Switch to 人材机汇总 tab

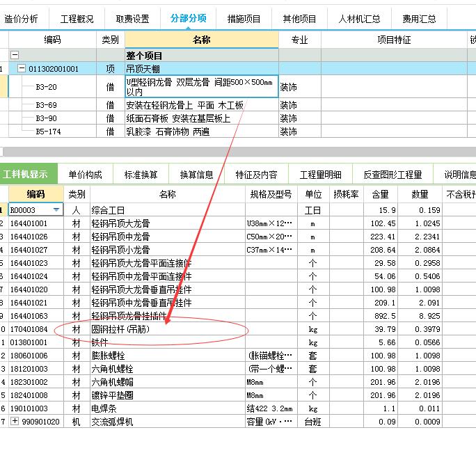(x=359, y=19)
